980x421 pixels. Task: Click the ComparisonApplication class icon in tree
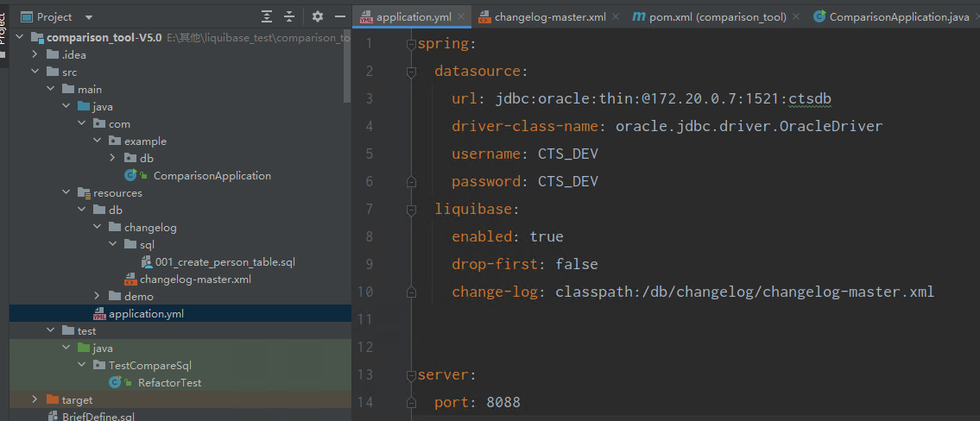point(131,175)
